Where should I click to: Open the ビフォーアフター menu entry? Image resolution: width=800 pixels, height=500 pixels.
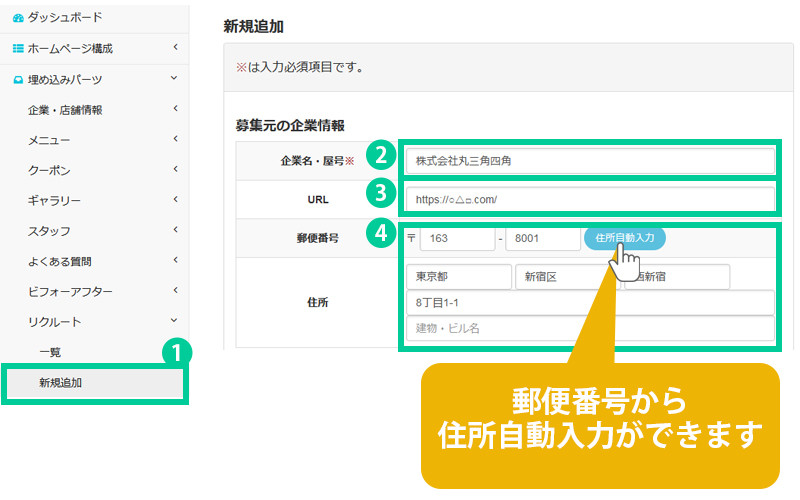pyautogui.click(x=70, y=291)
